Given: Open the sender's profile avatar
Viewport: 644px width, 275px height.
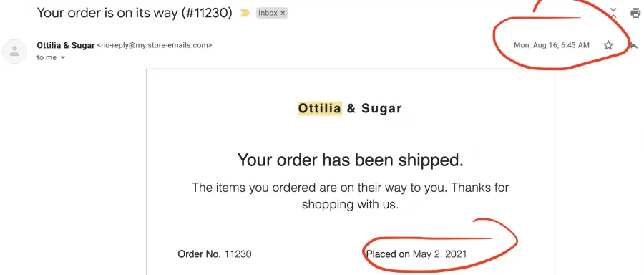Looking at the screenshot, I should (x=15, y=52).
